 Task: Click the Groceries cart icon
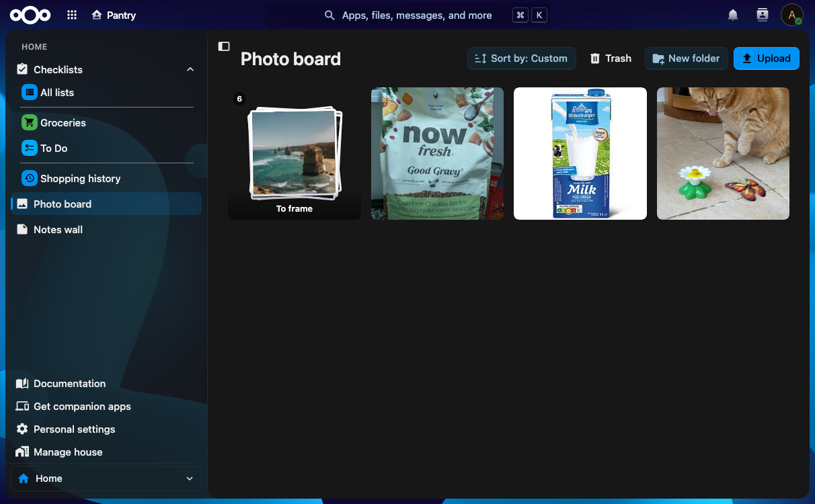(29, 122)
